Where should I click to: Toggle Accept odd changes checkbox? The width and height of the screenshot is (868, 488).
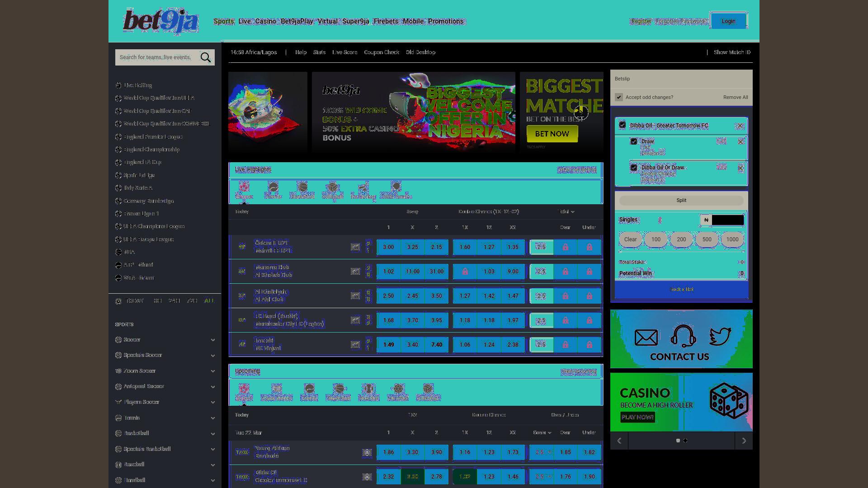click(x=619, y=97)
